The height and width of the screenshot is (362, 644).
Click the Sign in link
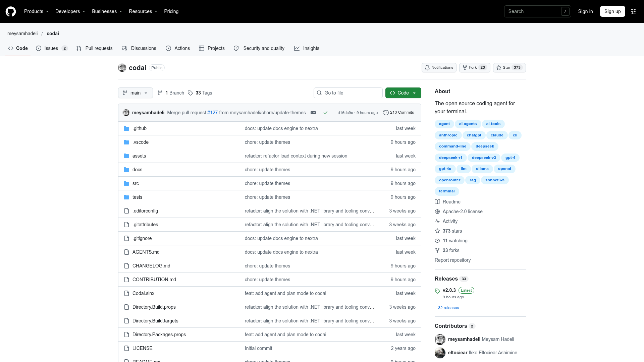585,11
